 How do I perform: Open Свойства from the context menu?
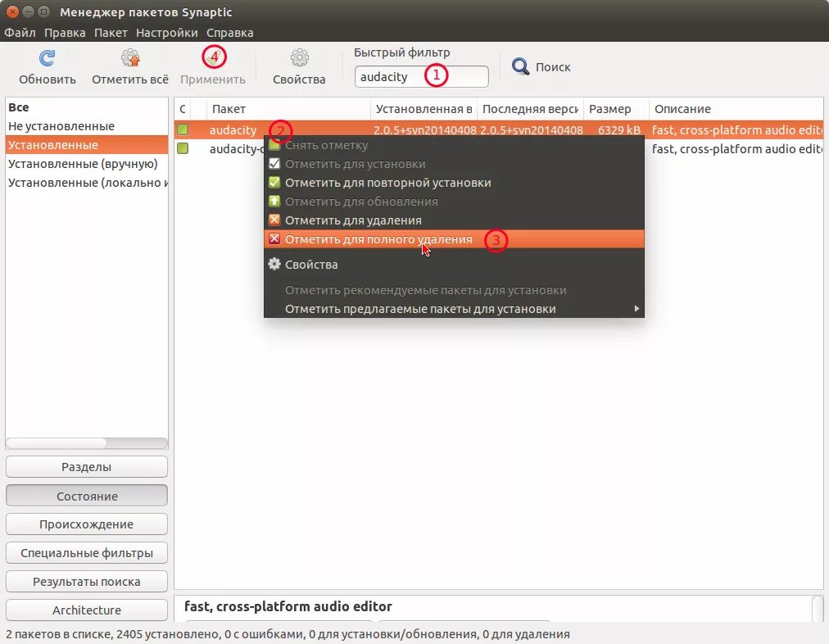[454, 265]
